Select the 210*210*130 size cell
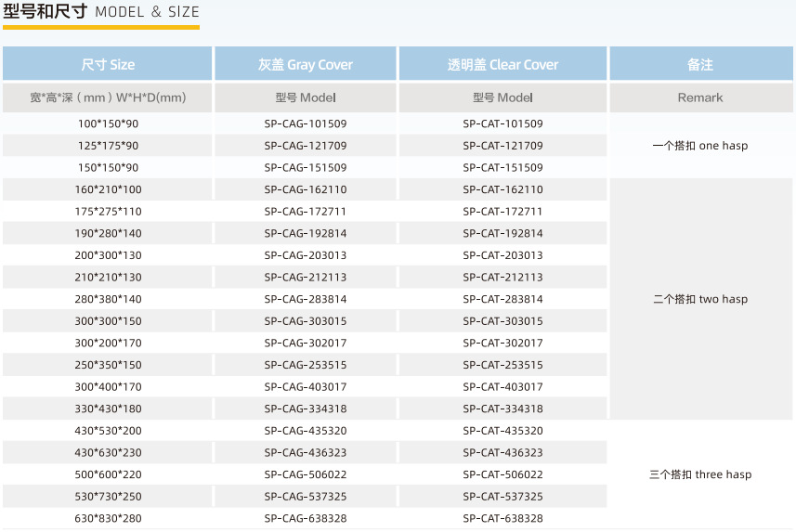 (108, 277)
